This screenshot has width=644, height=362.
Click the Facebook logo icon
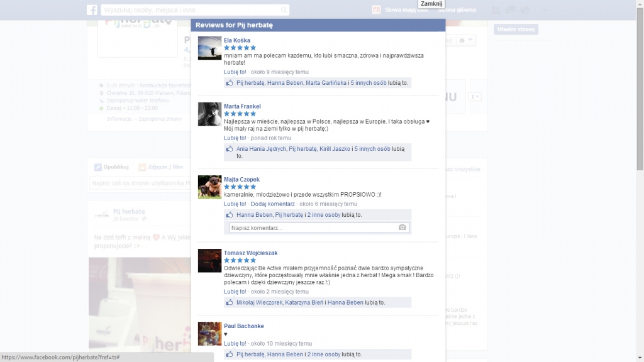click(92, 10)
